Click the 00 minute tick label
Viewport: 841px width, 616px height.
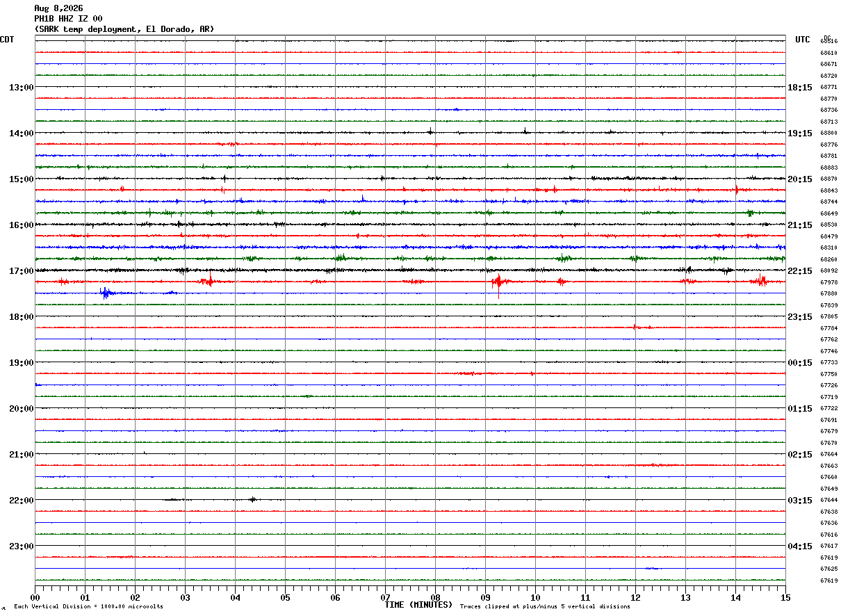[35, 597]
